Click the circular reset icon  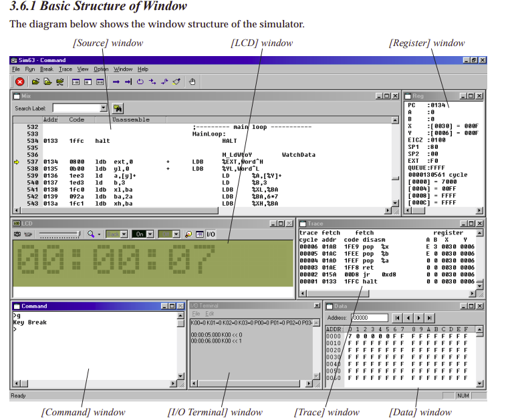click(x=140, y=82)
